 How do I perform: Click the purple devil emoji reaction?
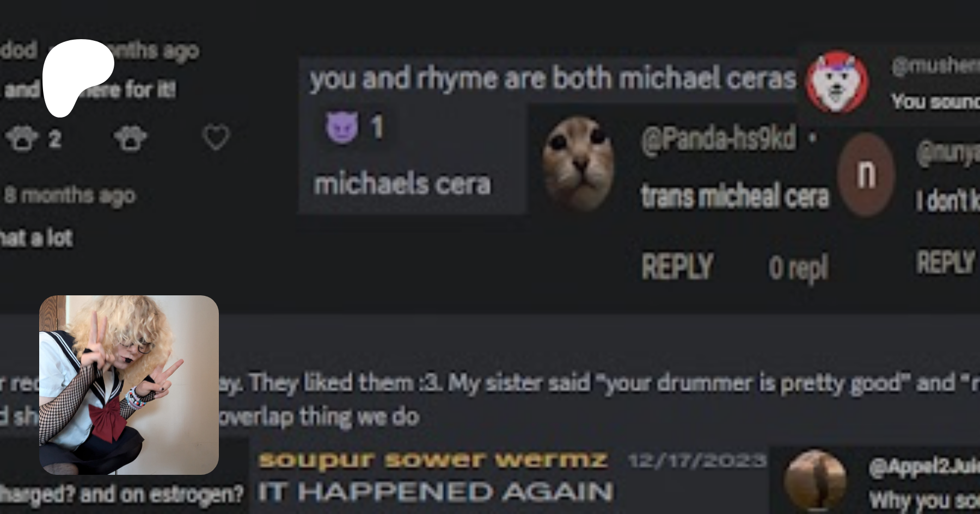tap(342, 127)
